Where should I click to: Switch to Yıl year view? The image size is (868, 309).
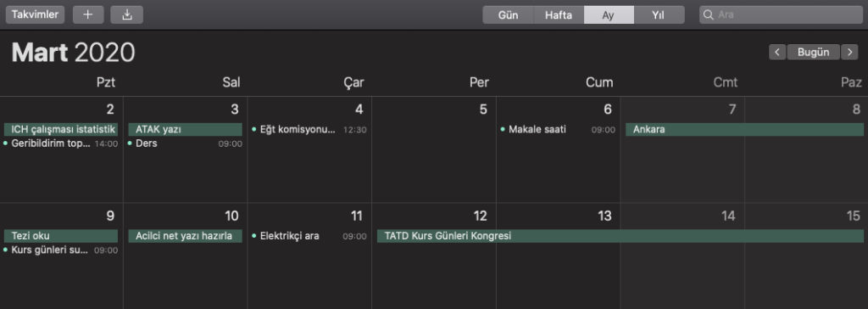pos(659,15)
